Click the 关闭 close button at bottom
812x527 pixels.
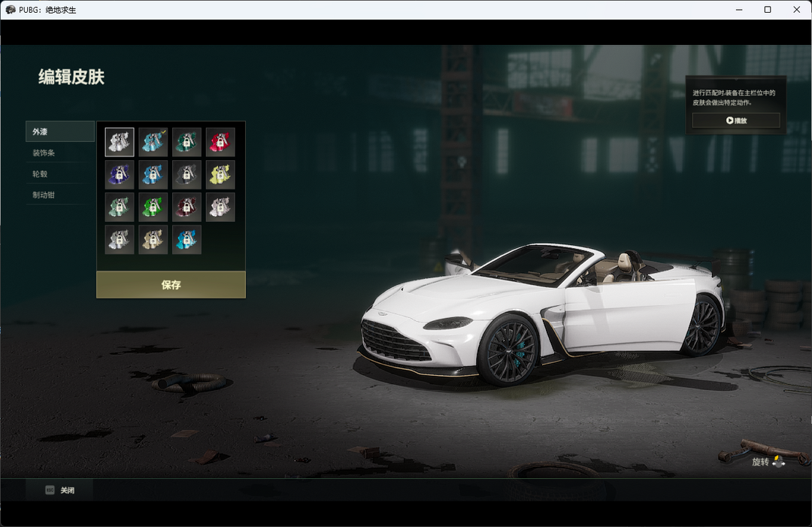(x=59, y=490)
